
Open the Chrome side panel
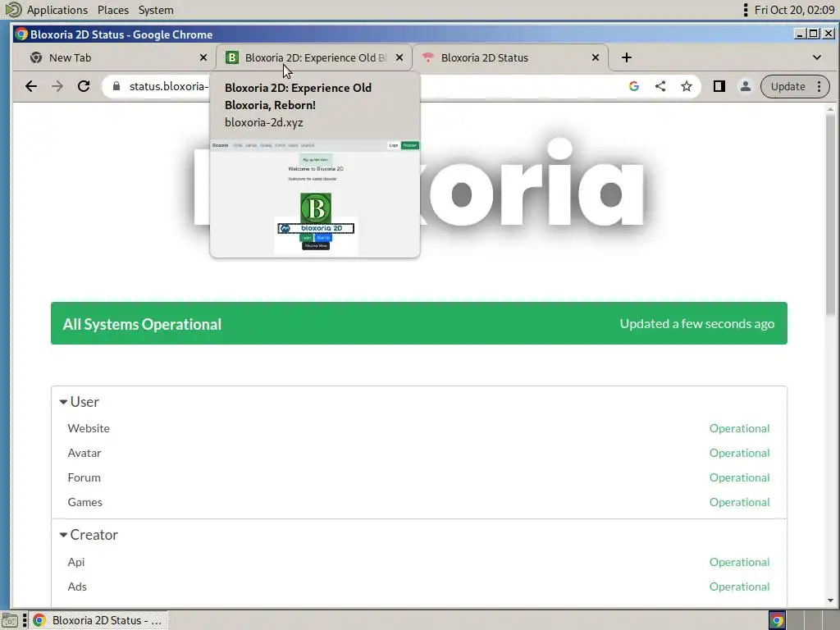[719, 86]
